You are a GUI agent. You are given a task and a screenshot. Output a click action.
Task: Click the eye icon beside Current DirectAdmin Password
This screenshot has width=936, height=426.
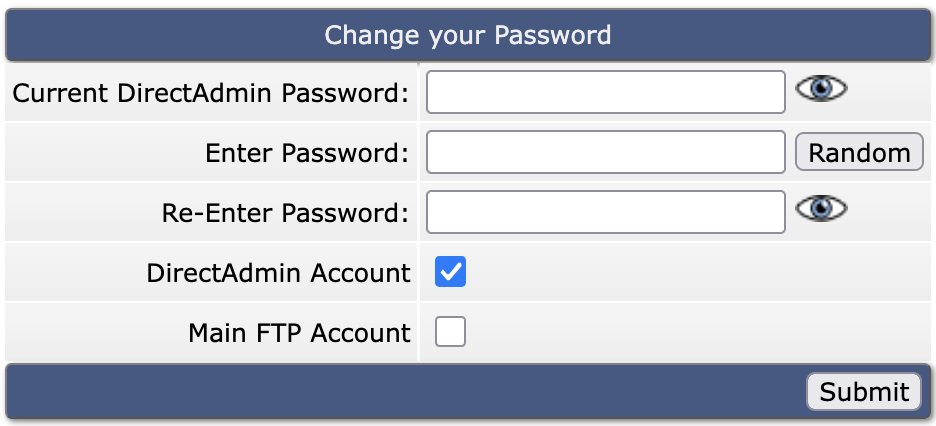[821, 89]
